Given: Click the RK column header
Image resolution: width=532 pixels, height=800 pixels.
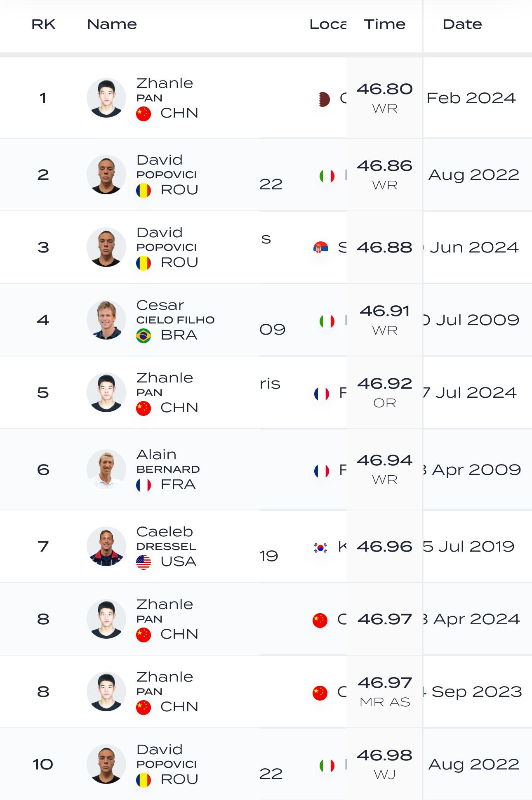Looking at the screenshot, I should tap(43, 24).
